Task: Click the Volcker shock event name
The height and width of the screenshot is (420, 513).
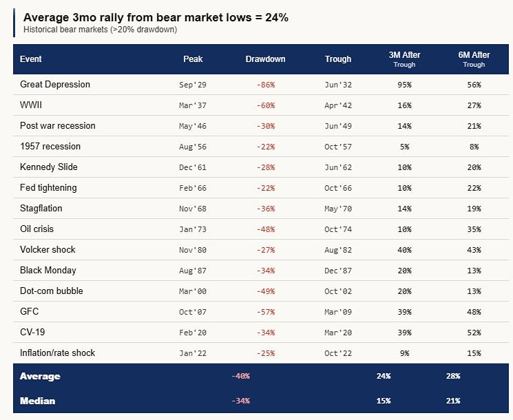Action: click(48, 250)
